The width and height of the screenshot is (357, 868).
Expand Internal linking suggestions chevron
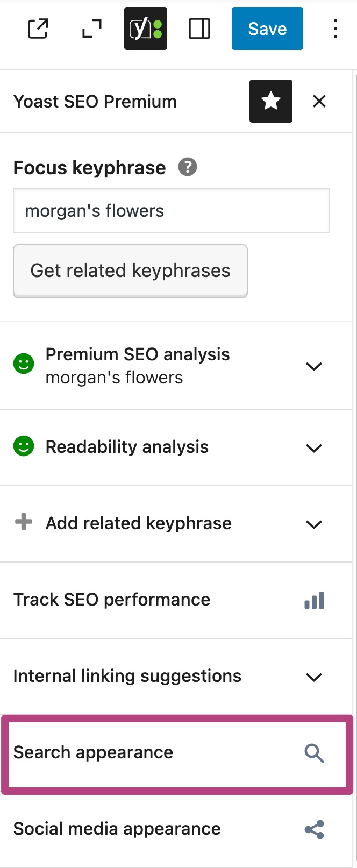tap(314, 677)
